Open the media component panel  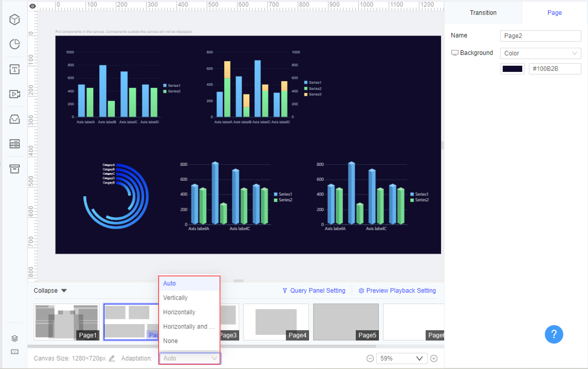coord(14,94)
